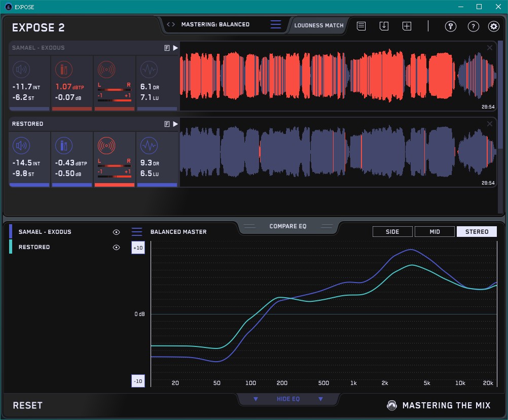Click the Reset button

[x=28, y=405]
